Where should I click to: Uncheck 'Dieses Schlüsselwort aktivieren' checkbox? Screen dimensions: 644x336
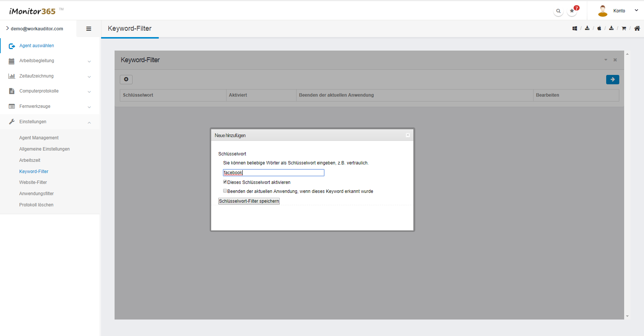225,182
